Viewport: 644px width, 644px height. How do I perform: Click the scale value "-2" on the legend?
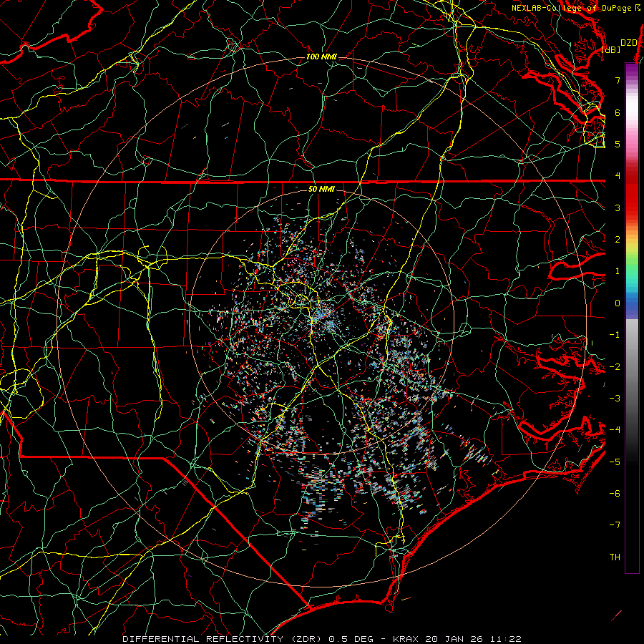(615, 367)
